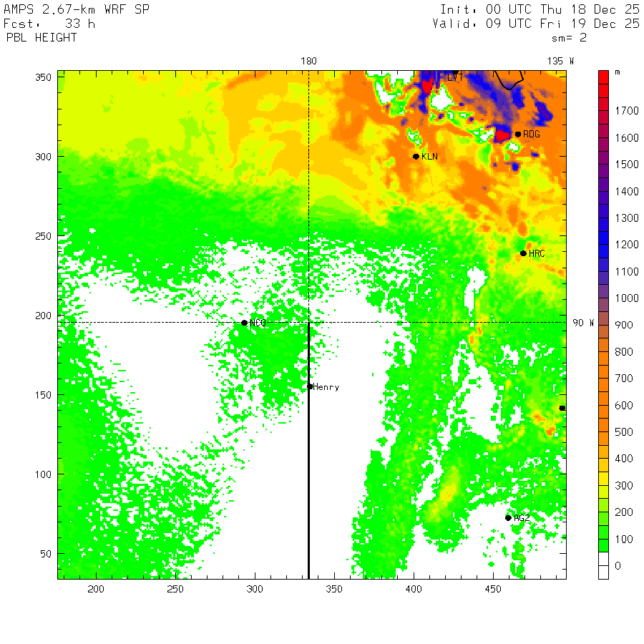Click the 350 label on left axis

(x=43, y=77)
